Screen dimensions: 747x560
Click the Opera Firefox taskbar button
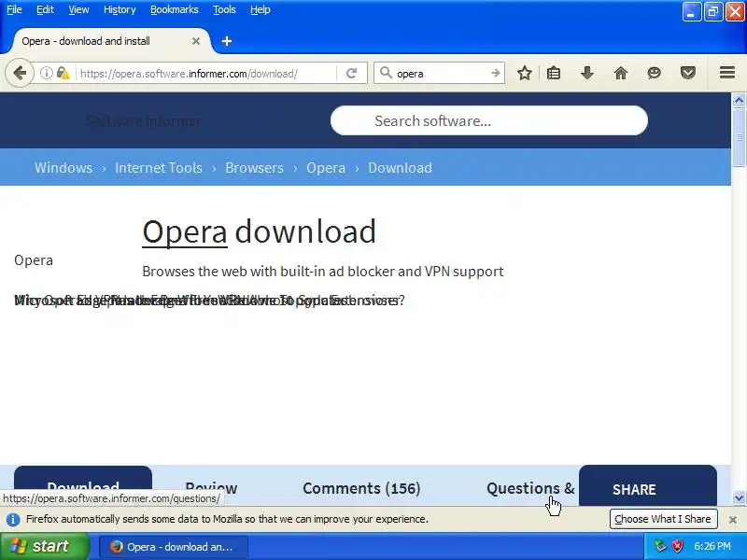[174, 547]
